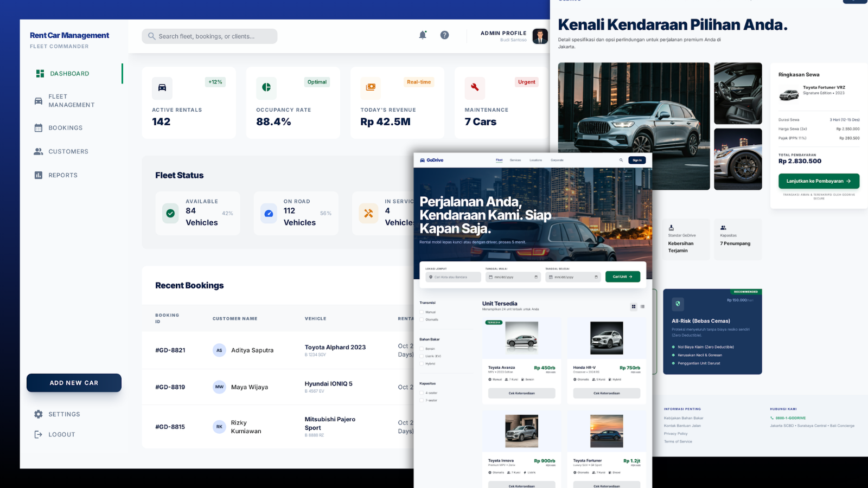Image resolution: width=868 pixels, height=488 pixels.
Task: Click the Occupancy Rate pie chart icon
Action: [x=266, y=87]
